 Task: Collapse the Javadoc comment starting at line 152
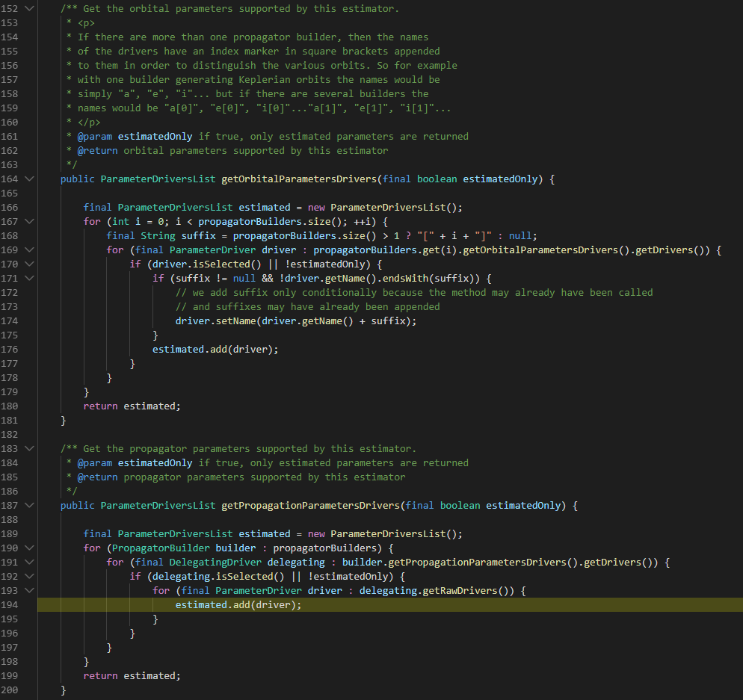(29, 8)
